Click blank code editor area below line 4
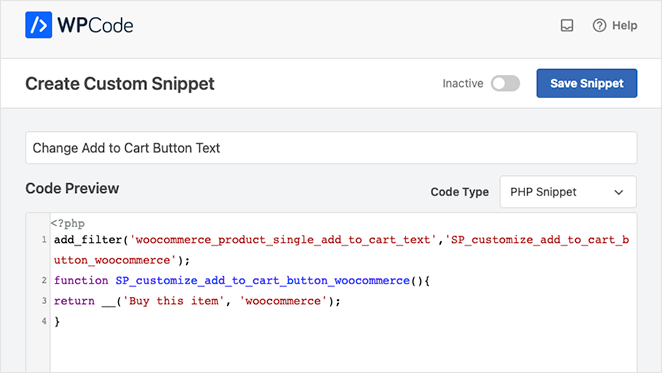This screenshot has height=373, width=662. (343, 351)
